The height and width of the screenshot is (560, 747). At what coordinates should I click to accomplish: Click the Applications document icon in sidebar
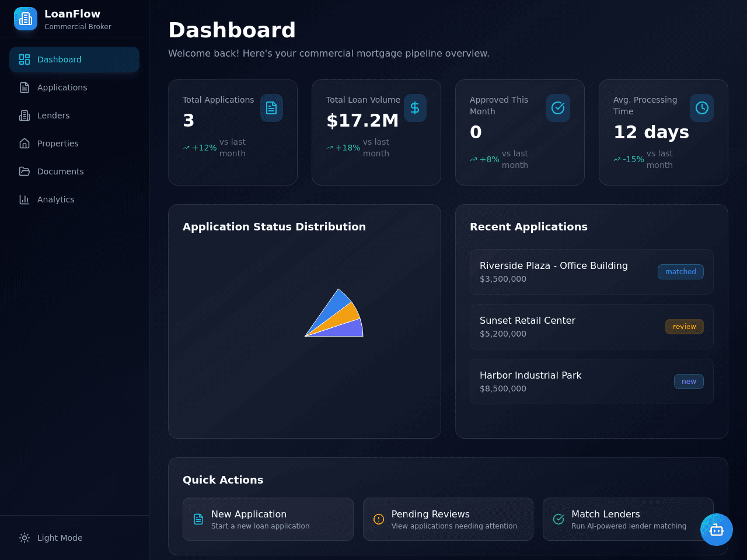click(25, 87)
